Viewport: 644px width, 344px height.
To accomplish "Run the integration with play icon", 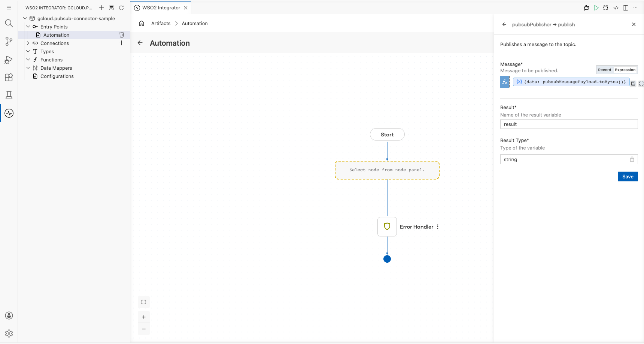I will (596, 7).
